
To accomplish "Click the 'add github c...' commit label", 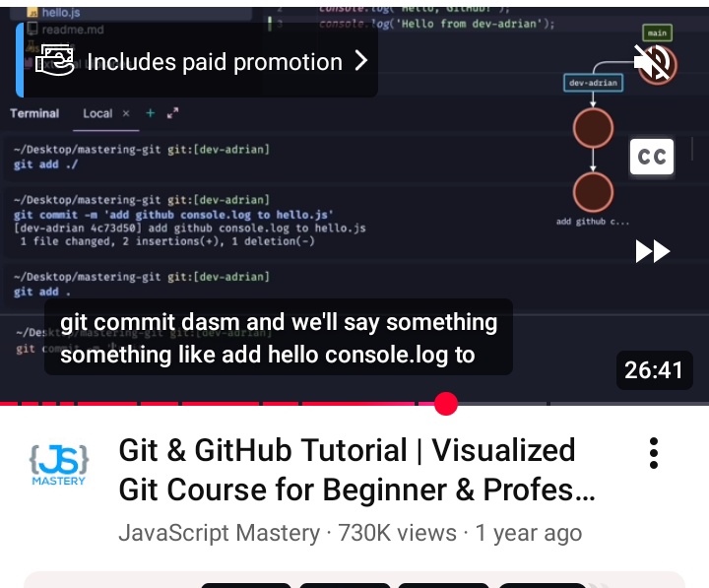I will [x=593, y=222].
